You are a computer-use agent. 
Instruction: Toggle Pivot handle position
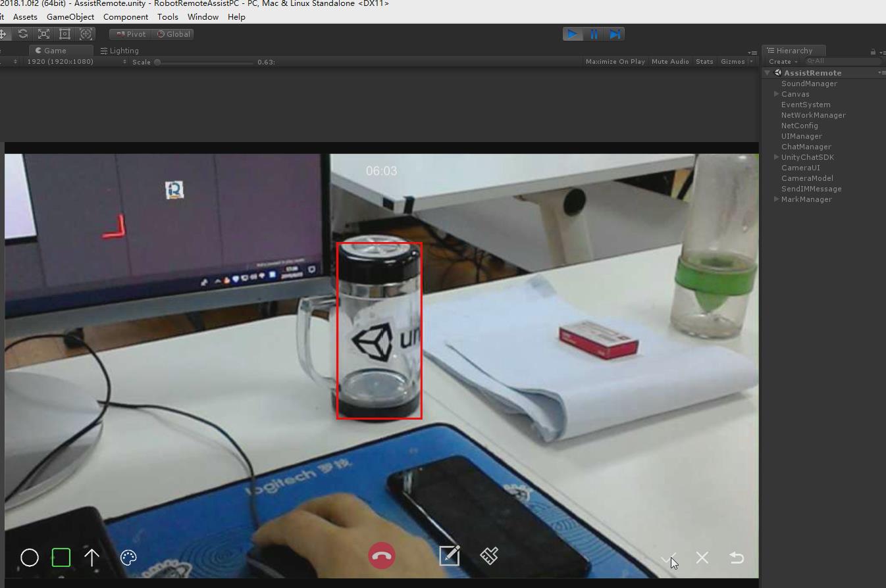130,34
